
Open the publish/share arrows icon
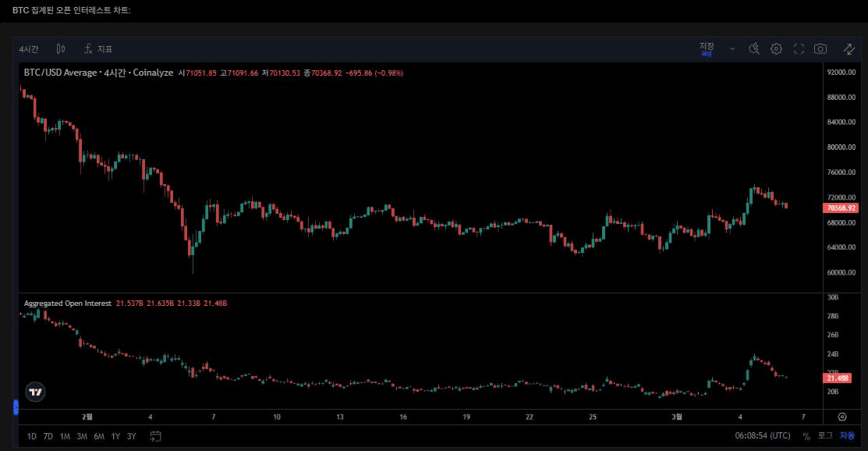pos(849,48)
